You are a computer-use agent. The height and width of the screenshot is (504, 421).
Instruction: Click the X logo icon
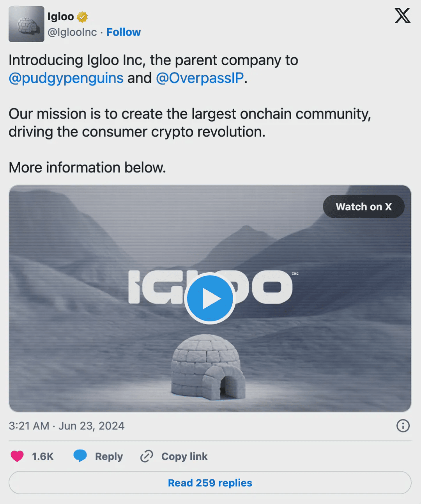point(402,16)
